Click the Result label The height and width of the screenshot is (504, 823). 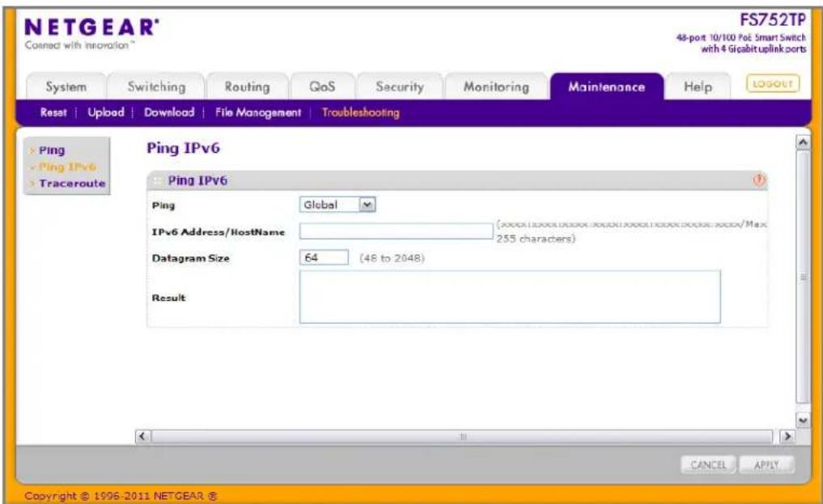point(168,298)
